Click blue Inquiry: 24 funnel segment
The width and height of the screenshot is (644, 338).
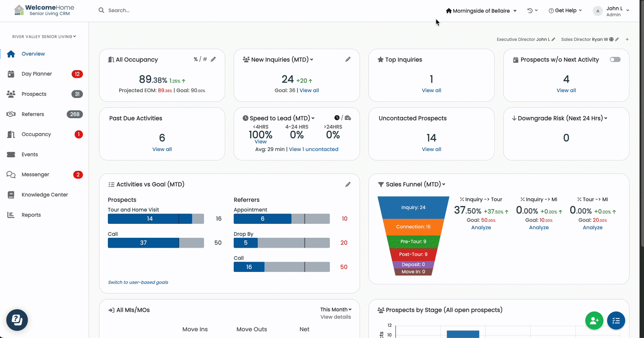(413, 208)
